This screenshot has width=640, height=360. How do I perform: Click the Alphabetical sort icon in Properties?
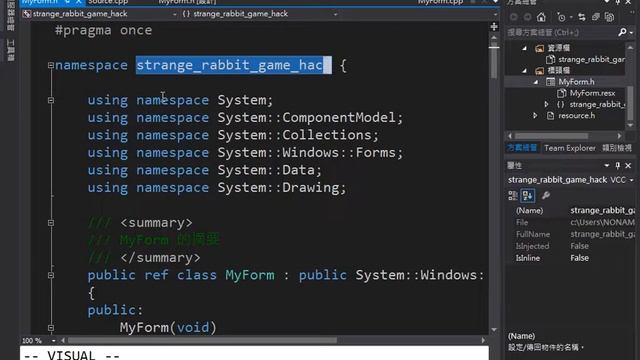(x=527, y=196)
